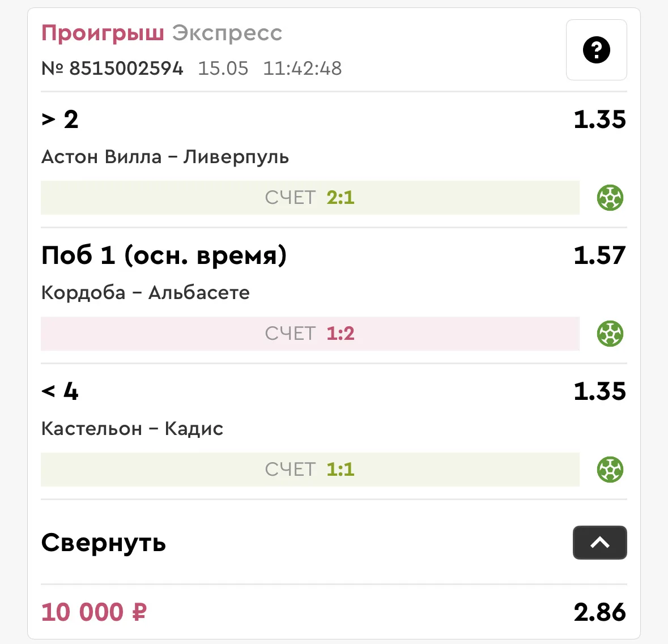Select the pink losing score bar 1:2

(310, 334)
